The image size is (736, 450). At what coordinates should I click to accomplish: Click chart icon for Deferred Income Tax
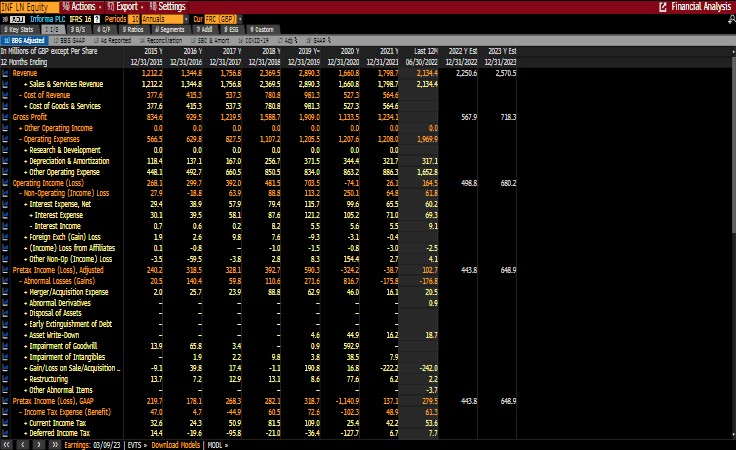pos(5,433)
